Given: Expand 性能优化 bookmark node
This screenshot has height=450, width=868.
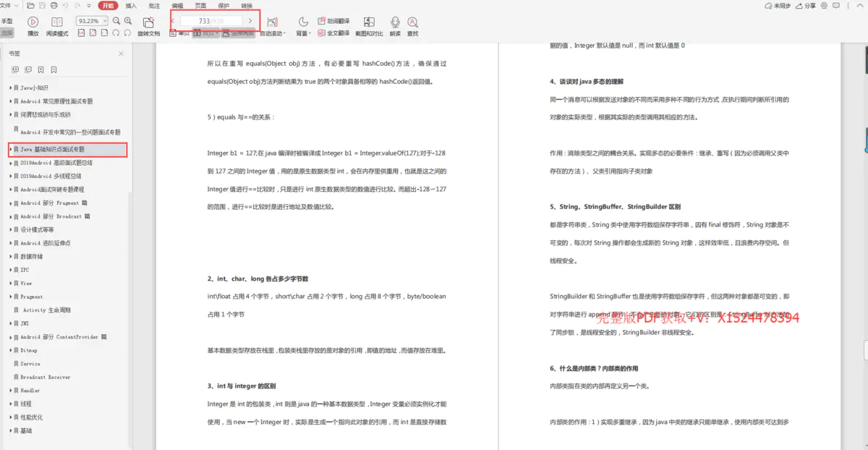Looking at the screenshot, I should coord(11,417).
